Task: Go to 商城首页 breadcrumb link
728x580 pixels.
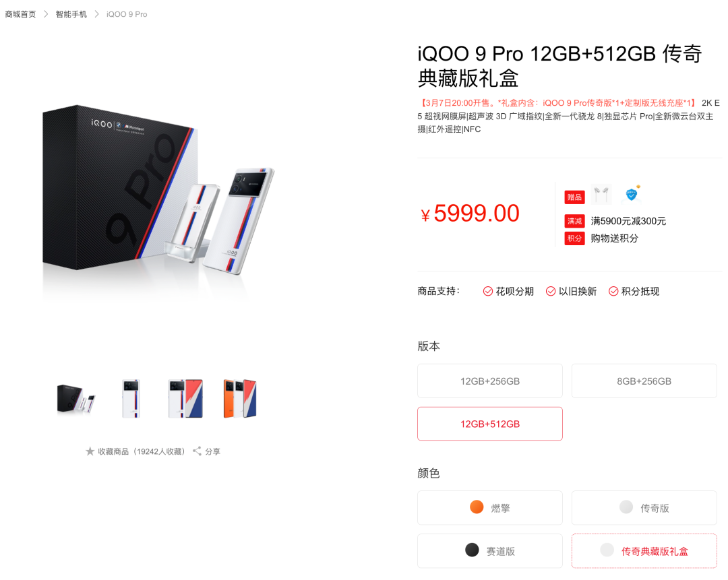Action: click(20, 14)
